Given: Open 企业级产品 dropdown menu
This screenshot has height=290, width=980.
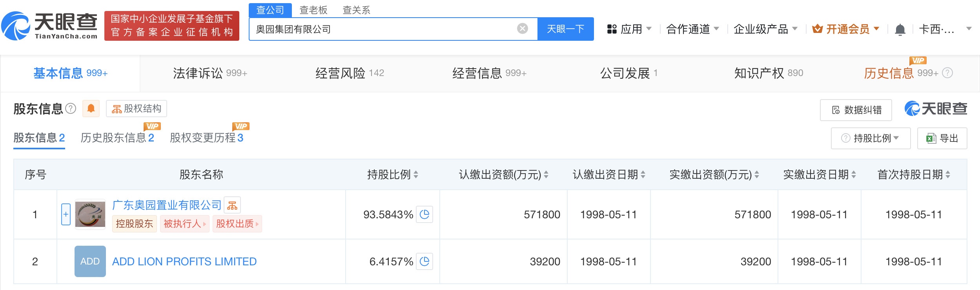Looking at the screenshot, I should pyautogui.click(x=765, y=29).
